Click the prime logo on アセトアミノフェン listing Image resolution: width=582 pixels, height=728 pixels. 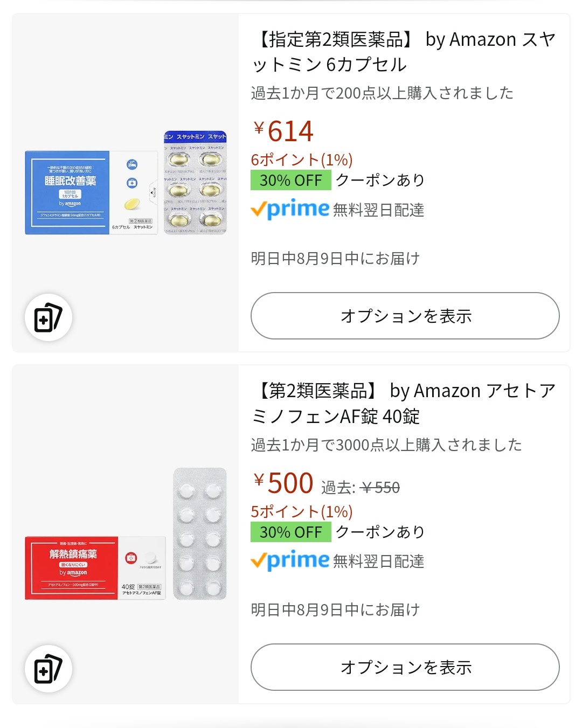(290, 561)
